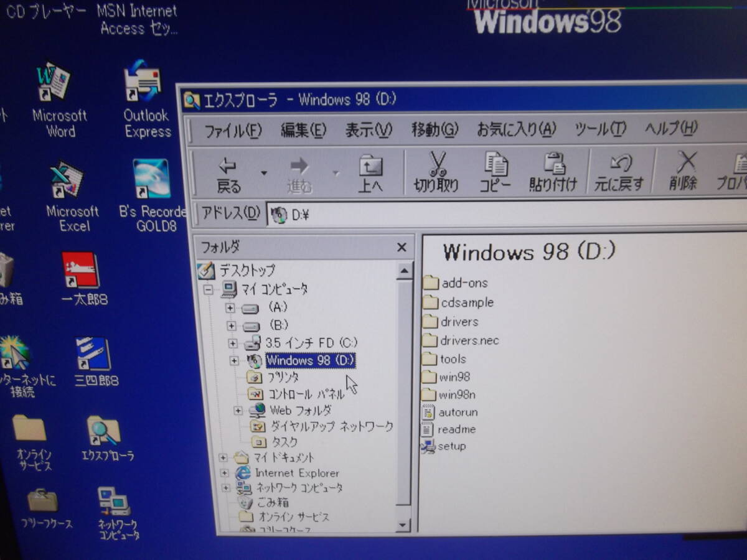Select the drivers folder
Viewport: 747px width, 560px height.
coord(451,322)
